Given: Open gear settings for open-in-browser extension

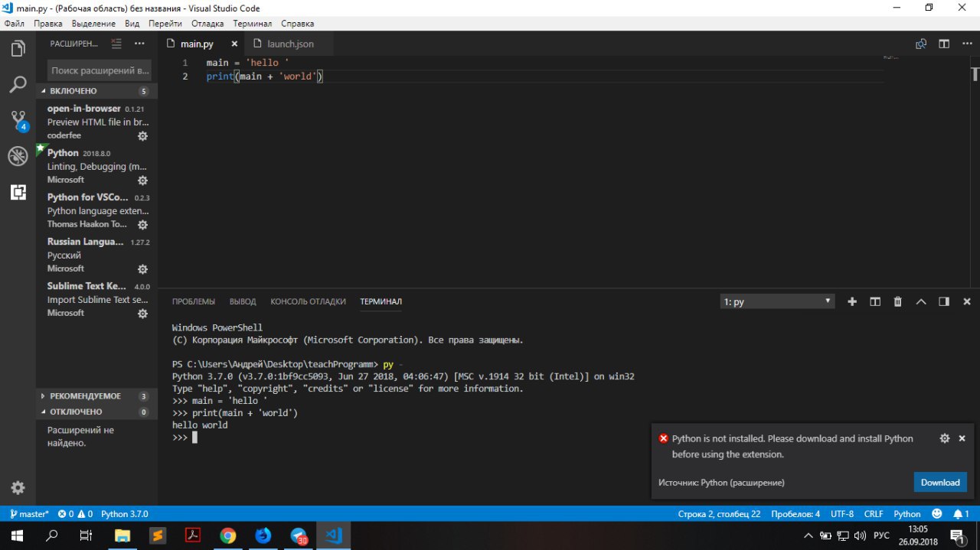Looking at the screenshot, I should (x=142, y=136).
